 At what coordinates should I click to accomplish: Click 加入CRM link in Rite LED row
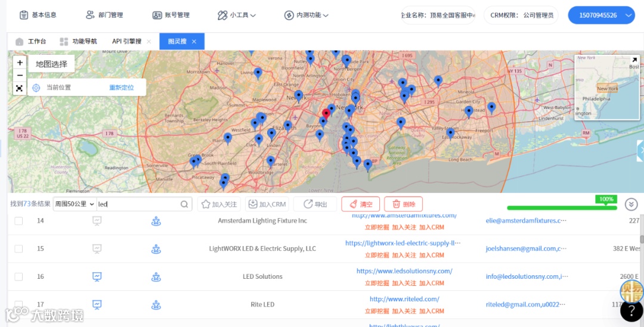pos(432,311)
